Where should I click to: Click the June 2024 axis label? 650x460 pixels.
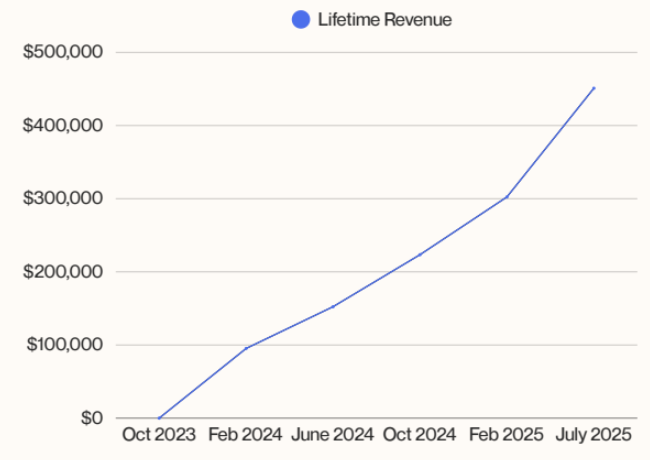(x=332, y=435)
